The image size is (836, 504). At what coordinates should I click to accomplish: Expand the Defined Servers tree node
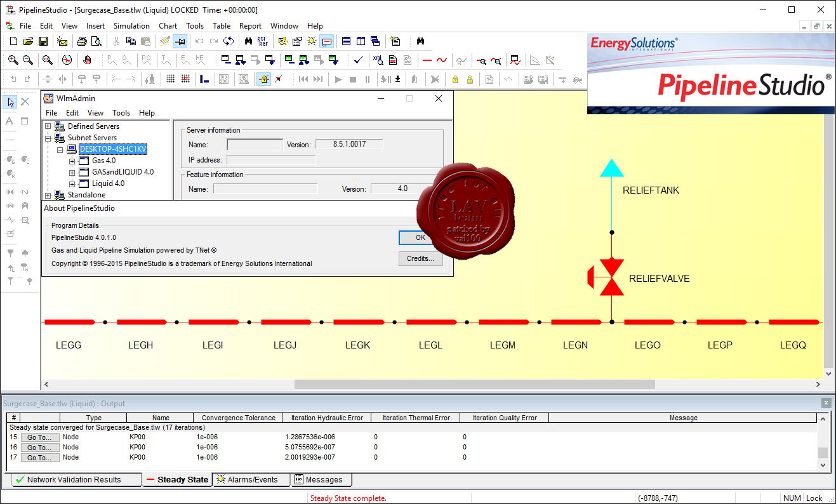[48, 126]
